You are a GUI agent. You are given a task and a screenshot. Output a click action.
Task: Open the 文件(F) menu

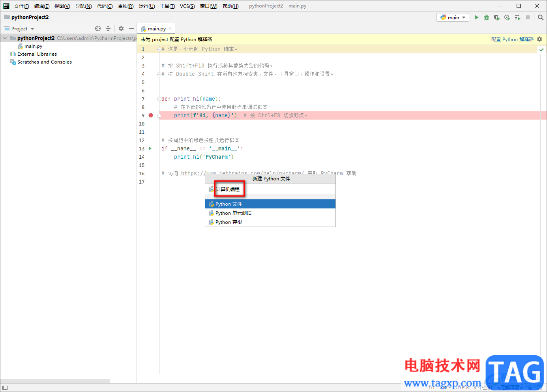click(x=22, y=6)
